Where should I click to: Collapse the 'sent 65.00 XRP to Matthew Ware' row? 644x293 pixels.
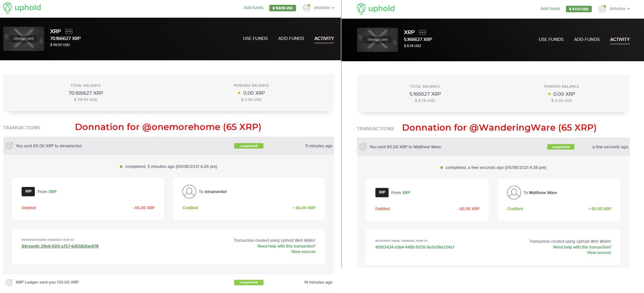[484, 147]
